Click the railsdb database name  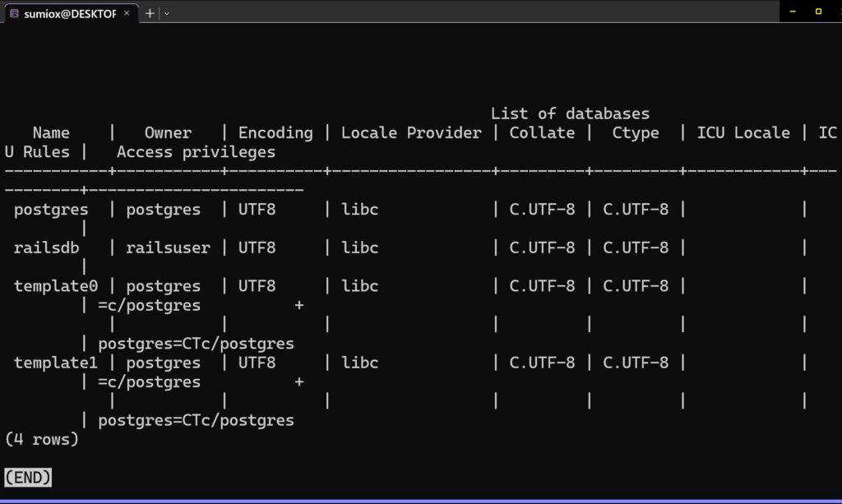click(x=47, y=247)
